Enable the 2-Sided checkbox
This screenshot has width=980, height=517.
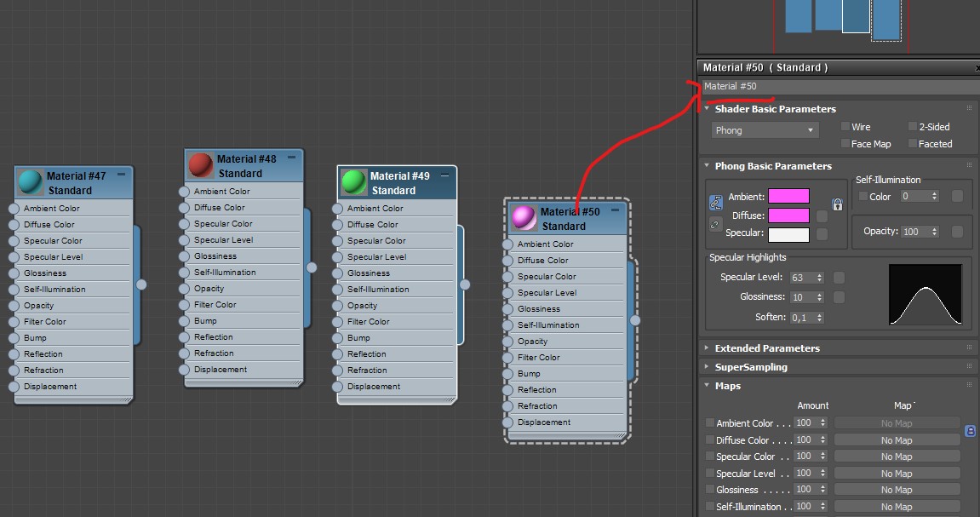pyautogui.click(x=913, y=126)
